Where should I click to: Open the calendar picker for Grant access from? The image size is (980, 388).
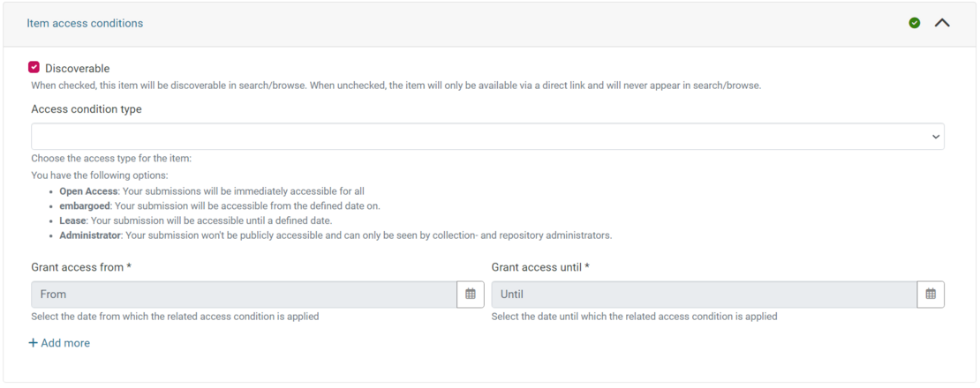[470, 295]
